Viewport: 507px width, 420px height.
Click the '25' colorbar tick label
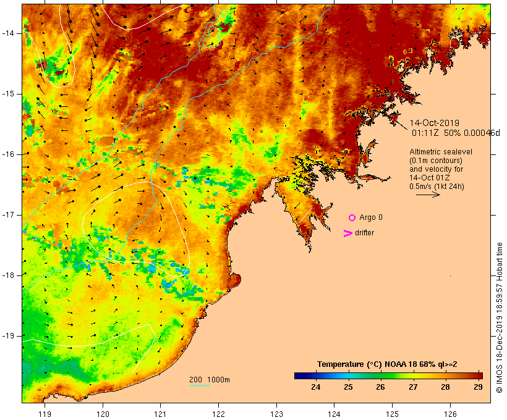point(348,387)
